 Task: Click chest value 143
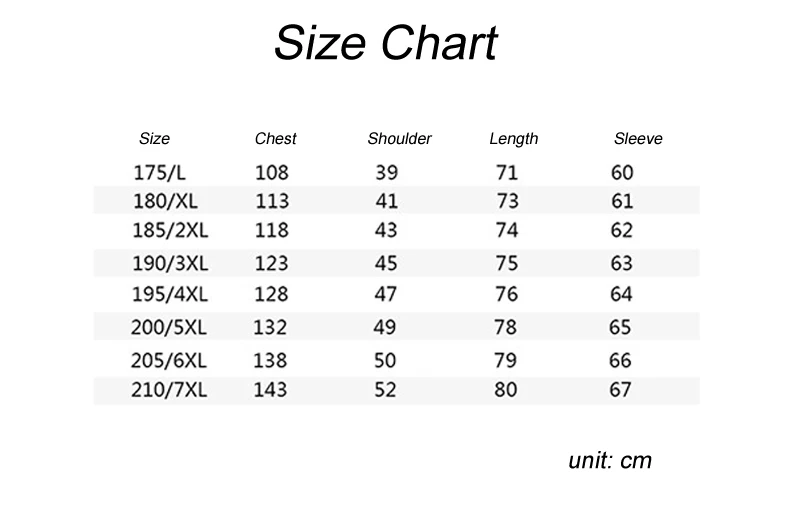(270, 390)
